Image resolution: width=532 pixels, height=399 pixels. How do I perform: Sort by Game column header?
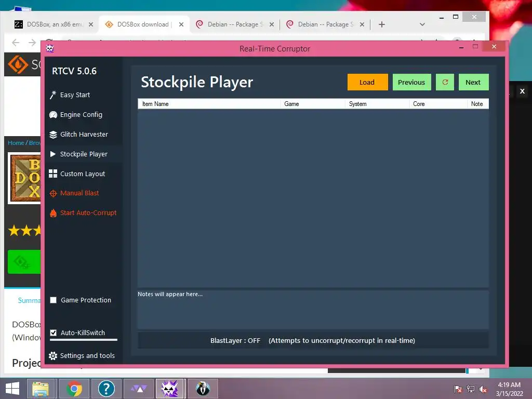(x=313, y=104)
